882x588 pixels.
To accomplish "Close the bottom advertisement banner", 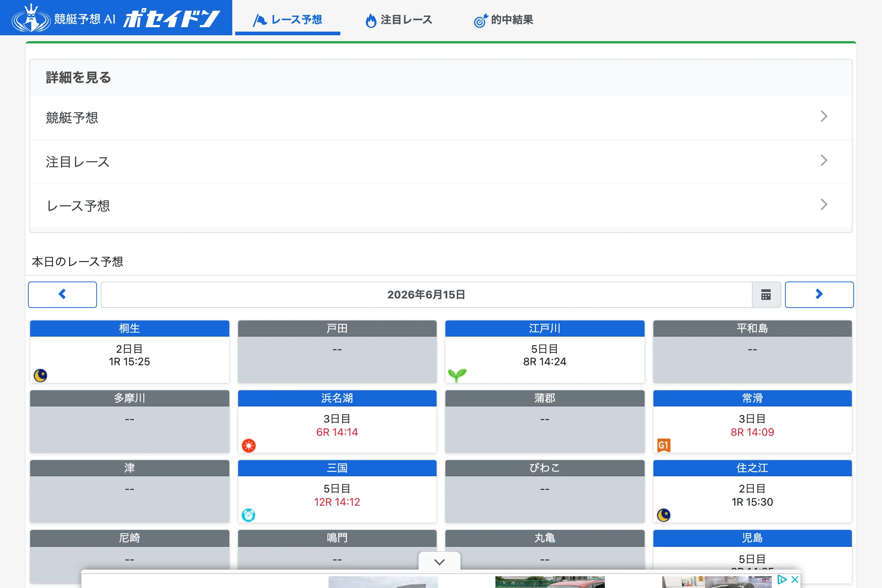I will (795, 580).
